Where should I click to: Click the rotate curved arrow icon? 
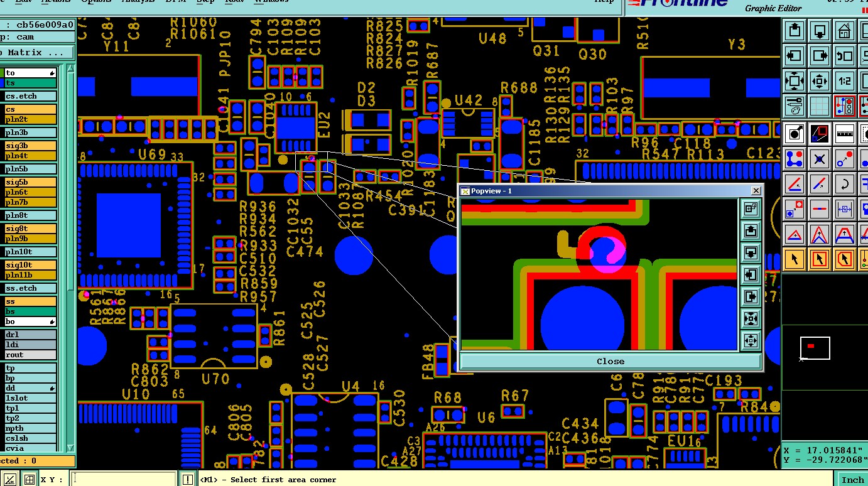(845, 183)
